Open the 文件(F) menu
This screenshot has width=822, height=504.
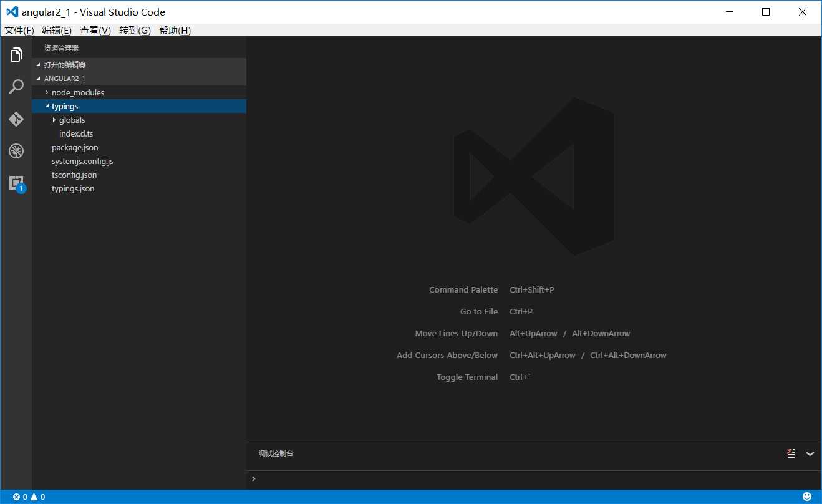pos(19,31)
